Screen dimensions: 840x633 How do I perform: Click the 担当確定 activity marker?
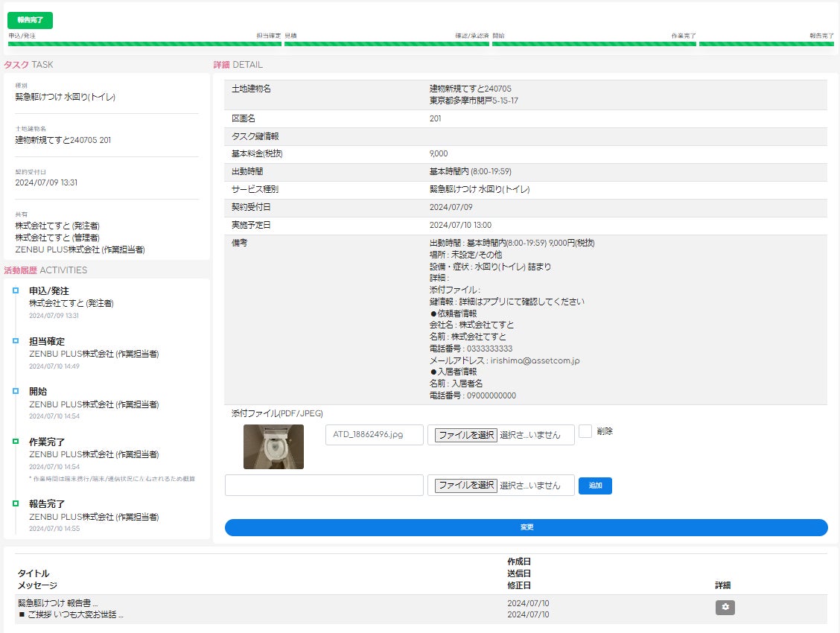pyautogui.click(x=16, y=340)
